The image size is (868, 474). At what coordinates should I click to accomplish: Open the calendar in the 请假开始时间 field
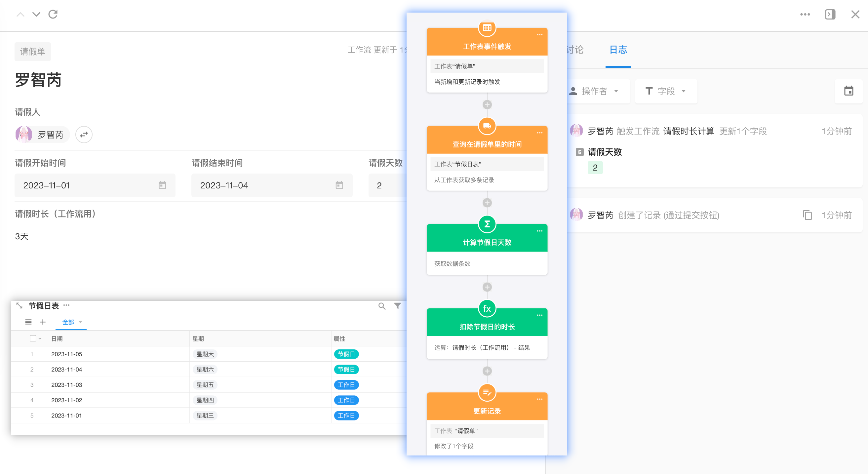tap(162, 185)
